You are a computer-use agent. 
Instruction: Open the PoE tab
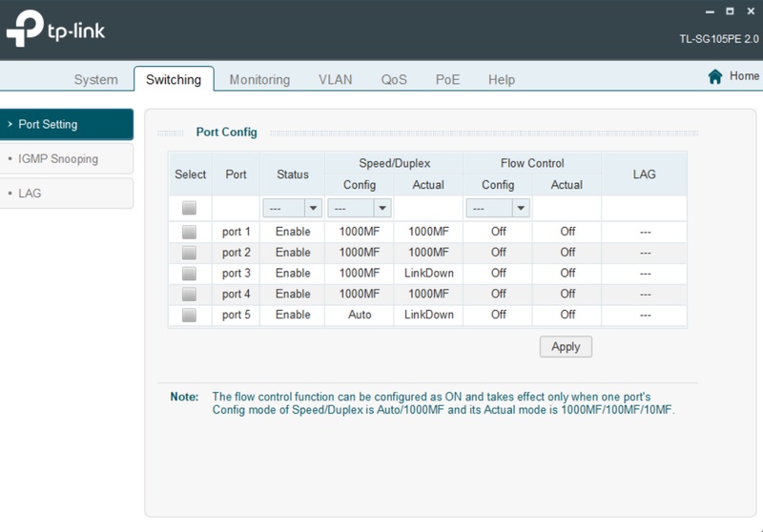[x=447, y=80]
